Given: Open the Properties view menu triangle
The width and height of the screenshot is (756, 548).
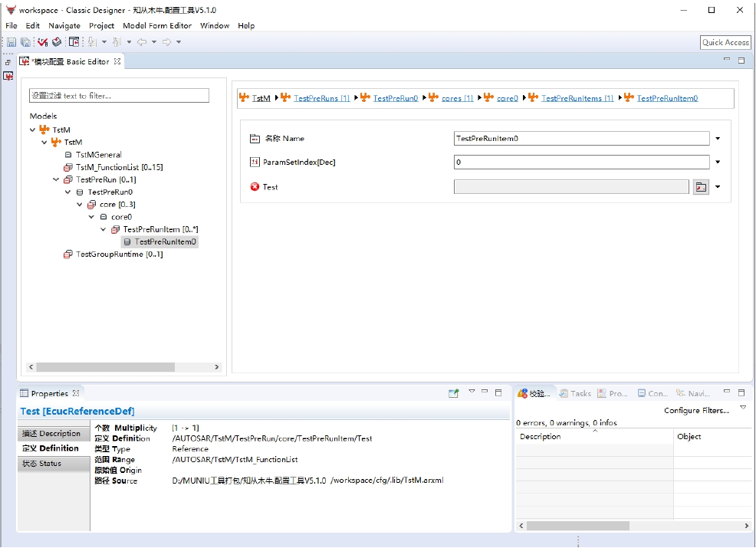Looking at the screenshot, I should click(472, 392).
